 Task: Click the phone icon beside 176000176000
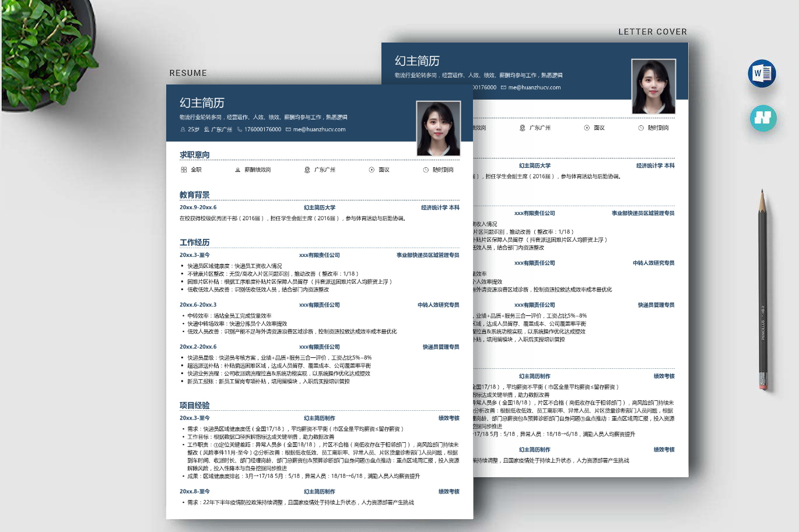tap(240, 129)
